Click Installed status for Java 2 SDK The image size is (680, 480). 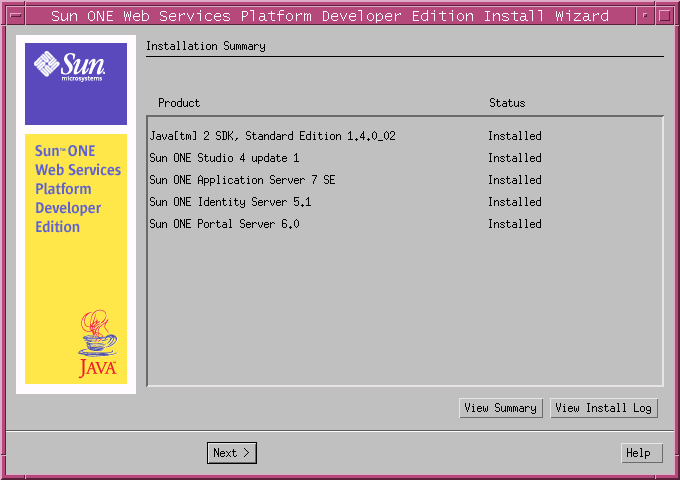tap(515, 136)
